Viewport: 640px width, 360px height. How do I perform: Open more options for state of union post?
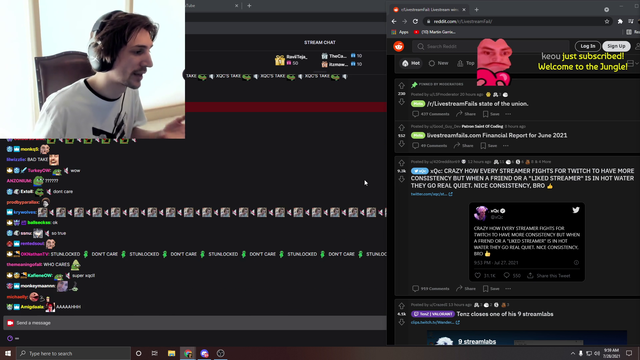click(508, 114)
